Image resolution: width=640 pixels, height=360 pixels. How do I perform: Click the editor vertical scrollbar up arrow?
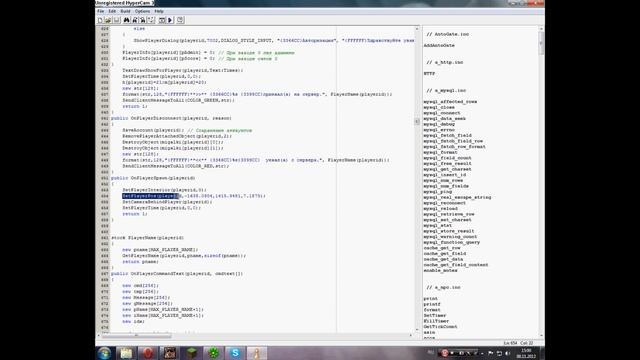[x=417, y=29]
